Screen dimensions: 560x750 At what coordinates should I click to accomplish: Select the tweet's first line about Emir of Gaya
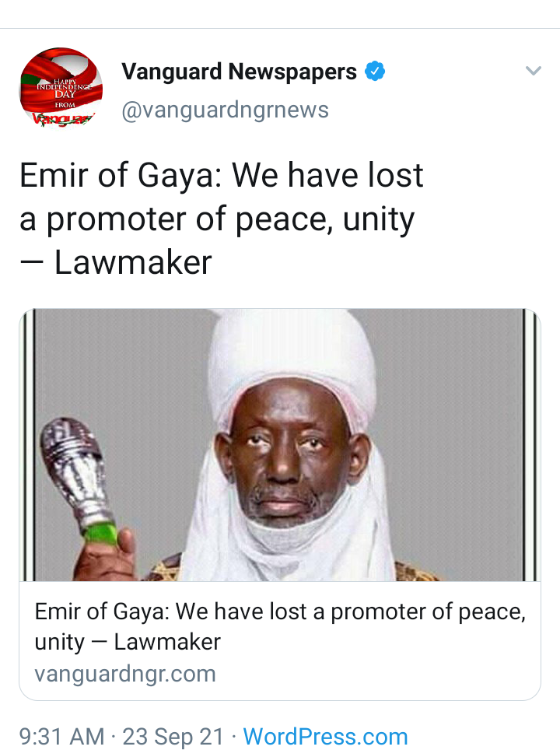click(x=222, y=175)
